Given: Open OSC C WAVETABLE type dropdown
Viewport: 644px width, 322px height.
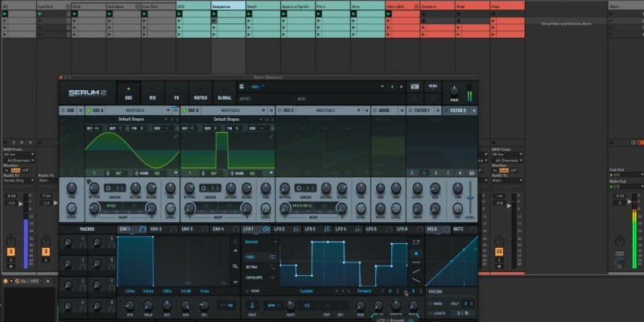Looking at the screenshot, I should (329, 110).
